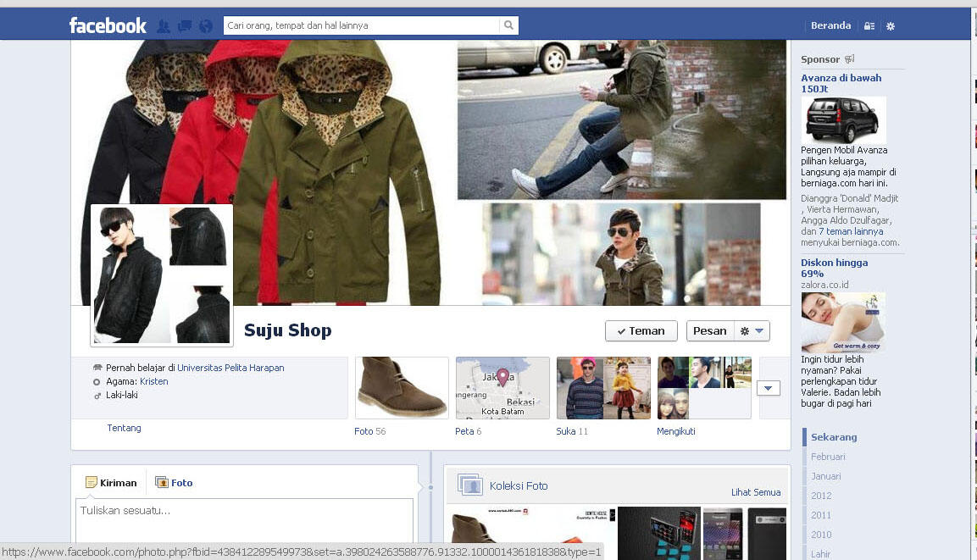Open notifications globe icon
Viewport: 977px width, 560px height.
(x=206, y=26)
